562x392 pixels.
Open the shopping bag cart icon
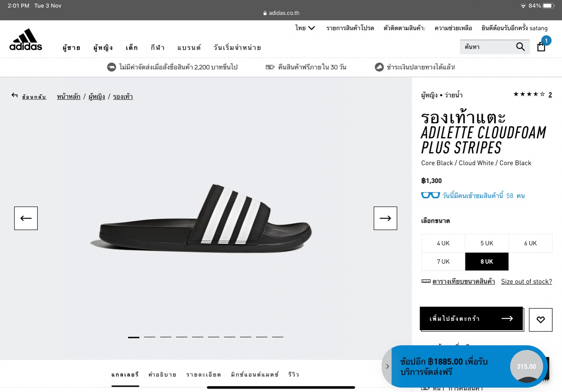[x=541, y=46]
